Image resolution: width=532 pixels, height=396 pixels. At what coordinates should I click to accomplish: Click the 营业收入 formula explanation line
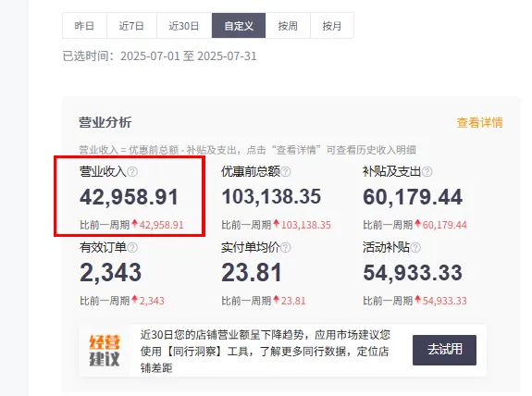[247, 150]
